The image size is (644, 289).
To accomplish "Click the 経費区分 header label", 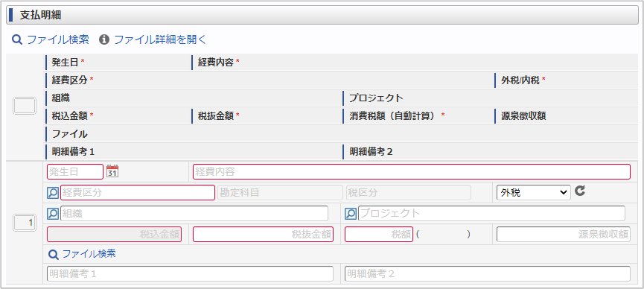I will [x=69, y=80].
